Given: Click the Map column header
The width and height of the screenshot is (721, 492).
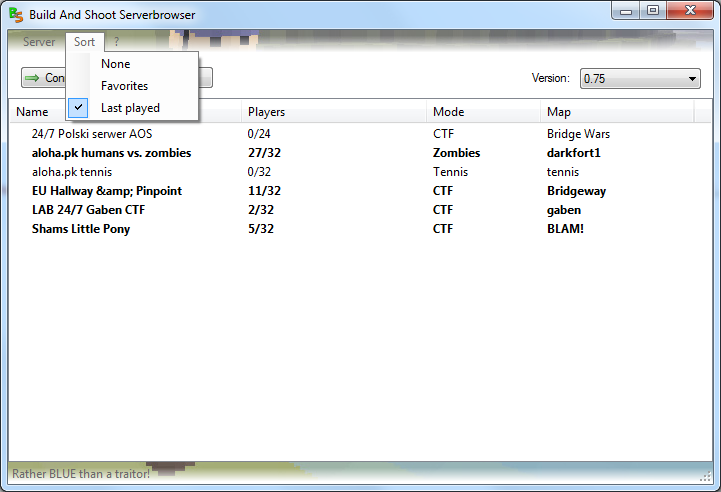Looking at the screenshot, I should coord(558,112).
